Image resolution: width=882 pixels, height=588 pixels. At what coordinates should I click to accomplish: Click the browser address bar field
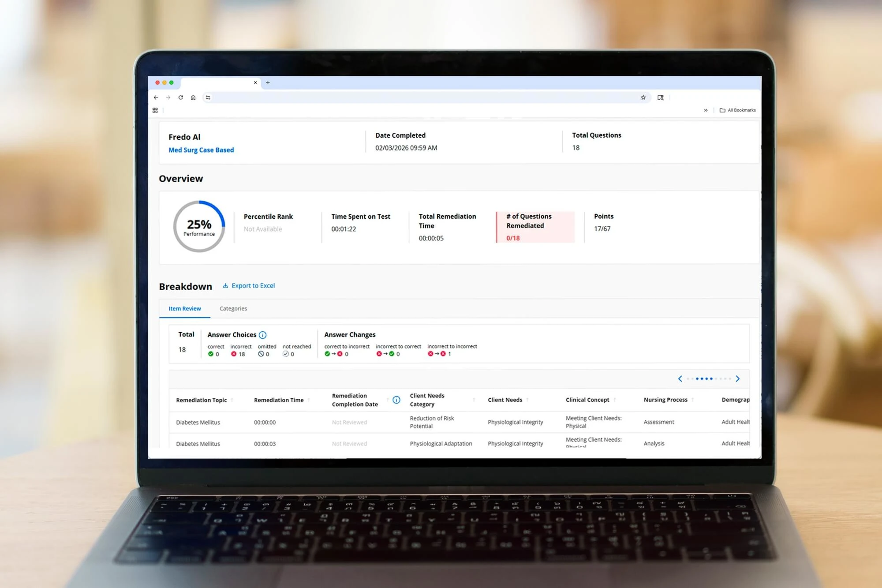(423, 97)
